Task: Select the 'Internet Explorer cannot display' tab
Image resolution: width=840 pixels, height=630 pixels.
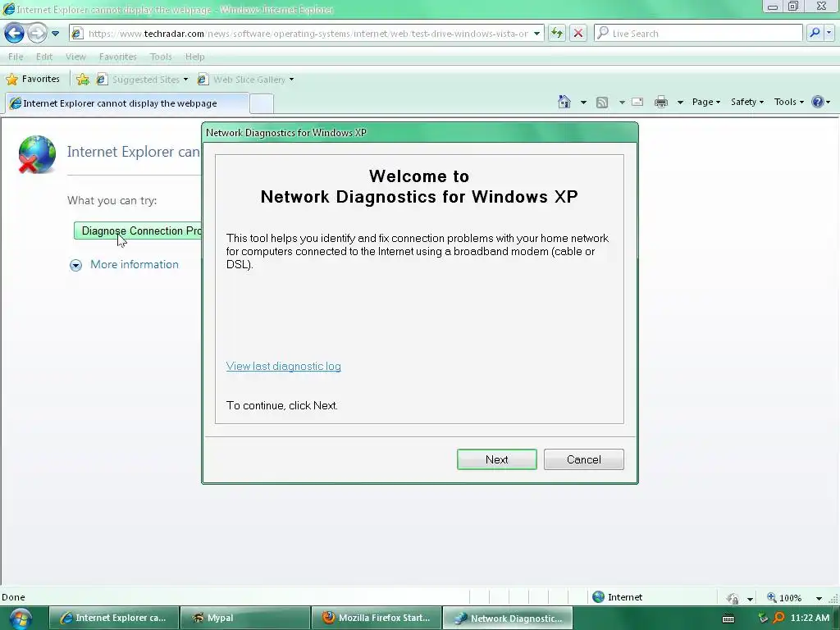Action: 127,103
